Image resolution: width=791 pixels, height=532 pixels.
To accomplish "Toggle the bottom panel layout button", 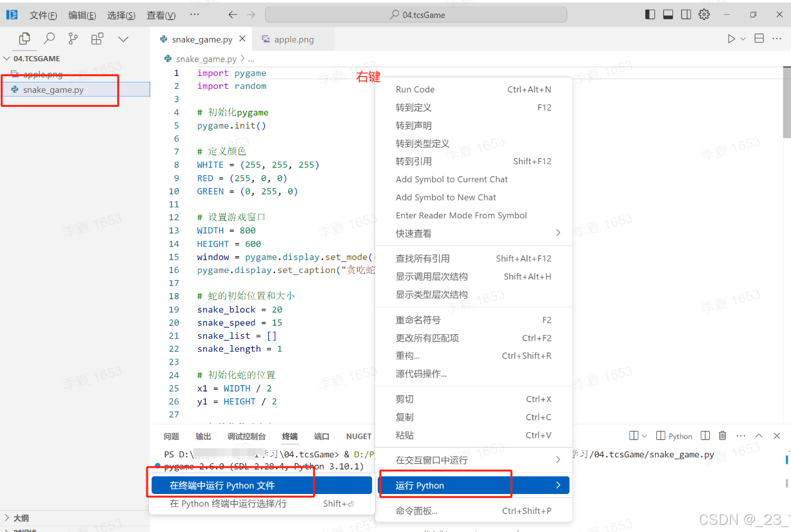I will point(668,14).
